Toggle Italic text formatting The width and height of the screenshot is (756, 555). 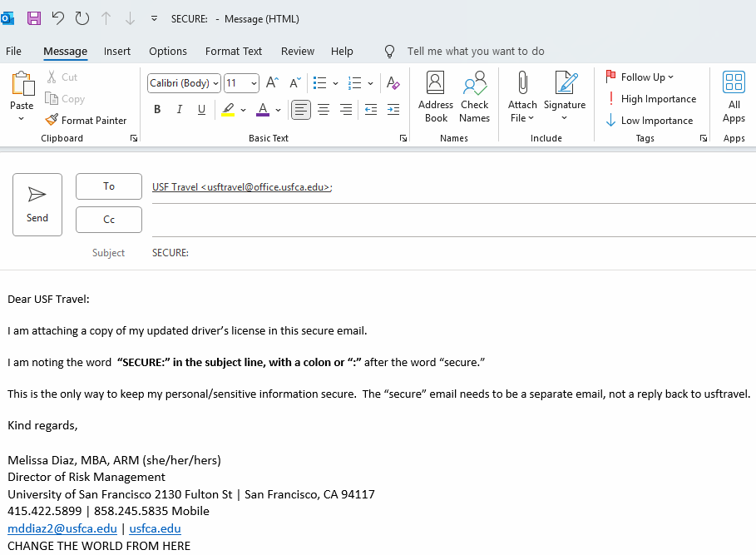179,110
